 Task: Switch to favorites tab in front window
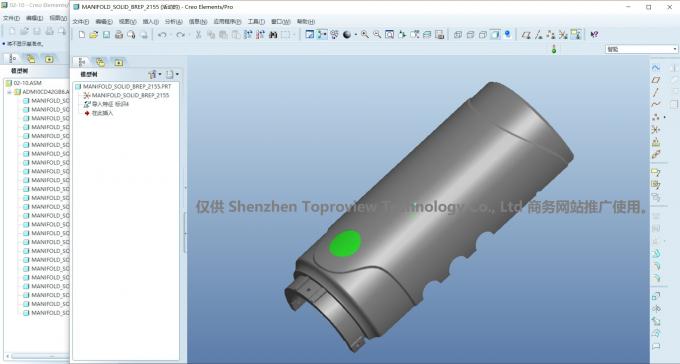[118, 62]
